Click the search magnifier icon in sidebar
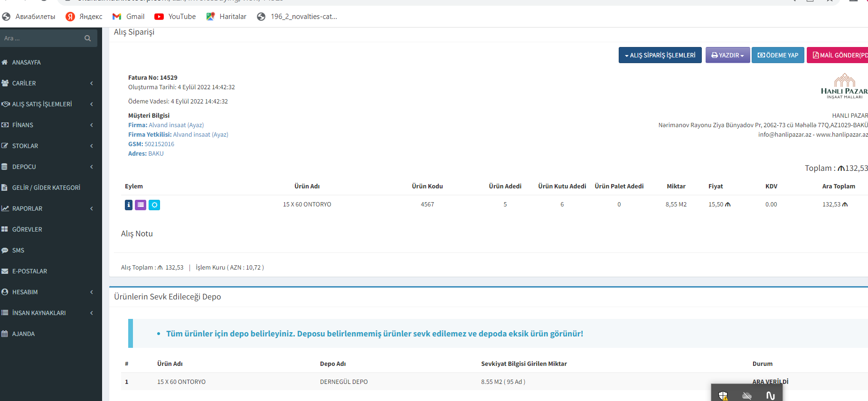The height and width of the screenshot is (401, 868). [88, 38]
